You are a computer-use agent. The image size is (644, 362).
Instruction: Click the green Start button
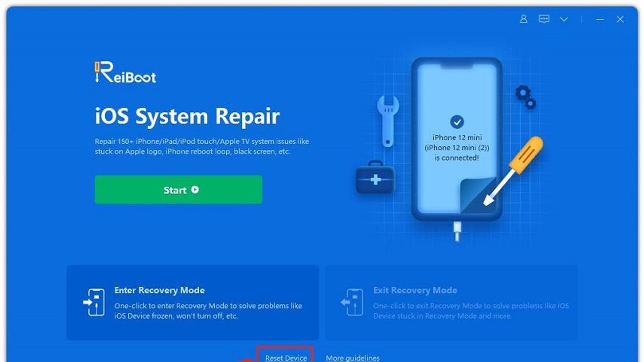[178, 189]
